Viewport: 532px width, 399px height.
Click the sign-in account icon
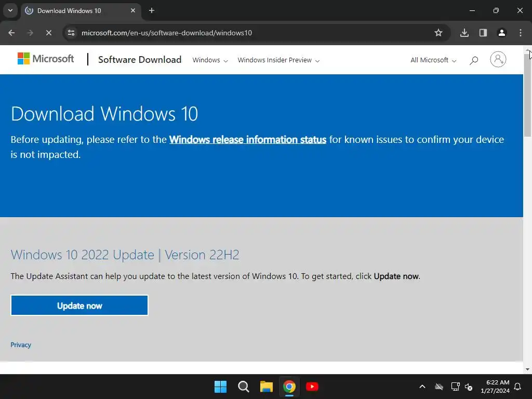[x=498, y=59]
